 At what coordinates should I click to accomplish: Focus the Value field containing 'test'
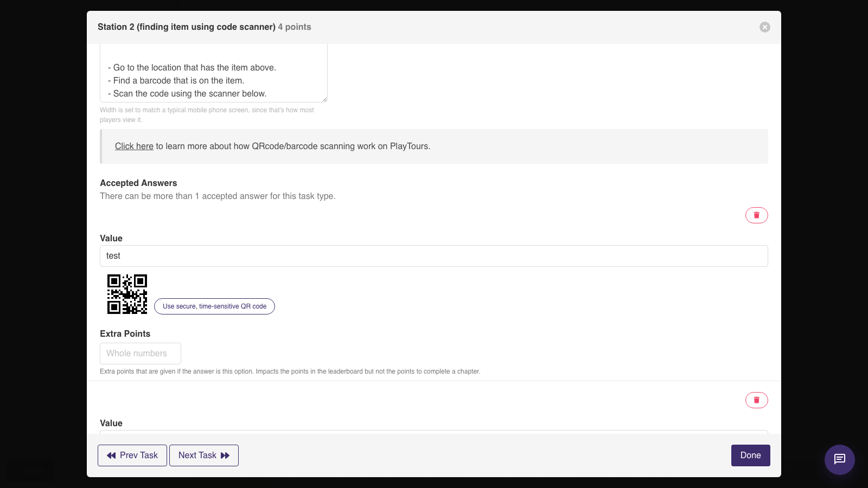click(x=433, y=256)
